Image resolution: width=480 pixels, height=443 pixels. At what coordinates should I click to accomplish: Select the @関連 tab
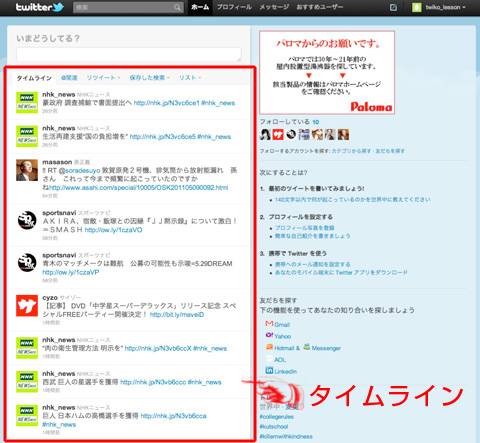point(69,78)
